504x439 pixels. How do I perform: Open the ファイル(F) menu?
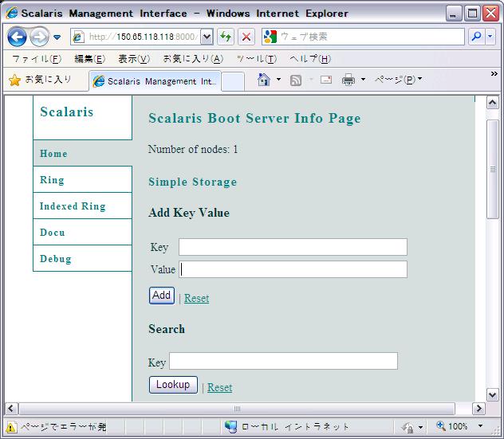pyautogui.click(x=36, y=59)
